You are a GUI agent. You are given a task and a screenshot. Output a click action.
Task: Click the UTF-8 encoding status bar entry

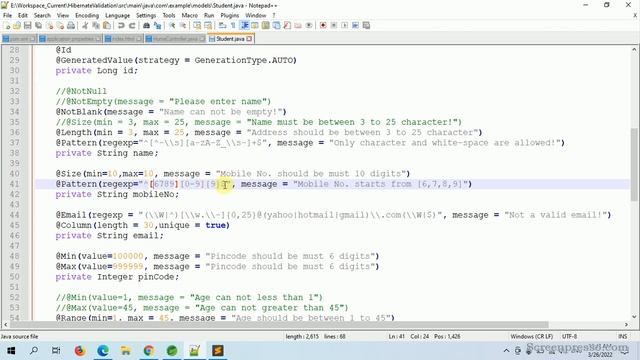pyautogui.click(x=569, y=336)
